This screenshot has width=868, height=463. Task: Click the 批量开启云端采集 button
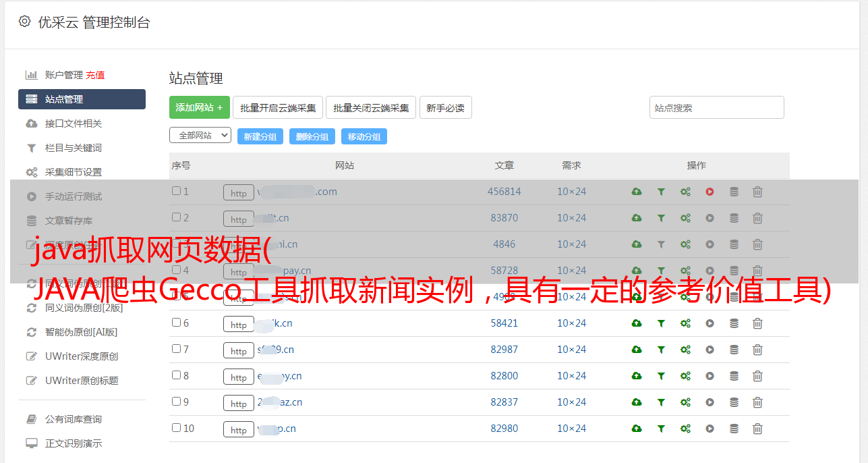pos(278,107)
